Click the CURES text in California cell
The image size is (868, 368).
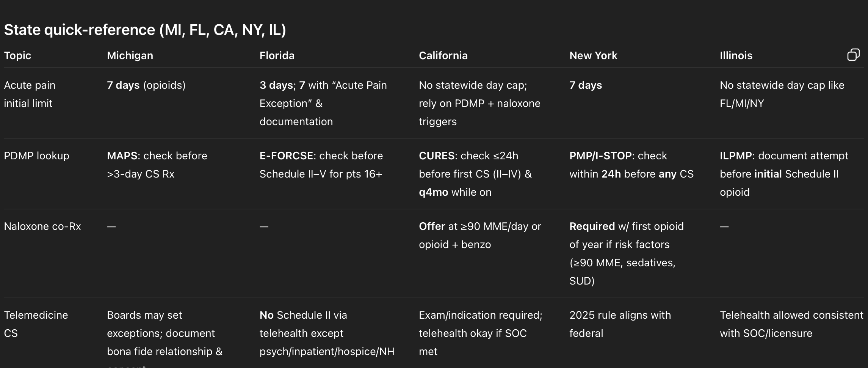tap(437, 156)
